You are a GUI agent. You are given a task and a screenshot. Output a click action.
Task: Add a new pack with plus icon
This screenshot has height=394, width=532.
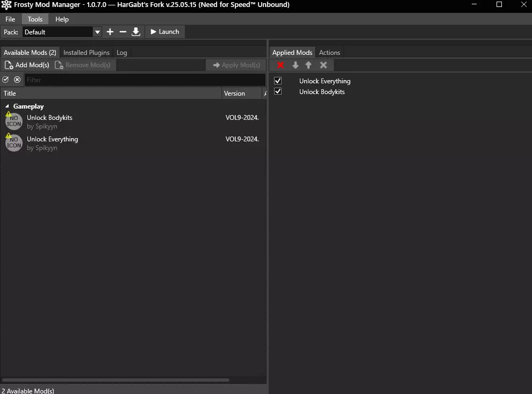point(110,32)
